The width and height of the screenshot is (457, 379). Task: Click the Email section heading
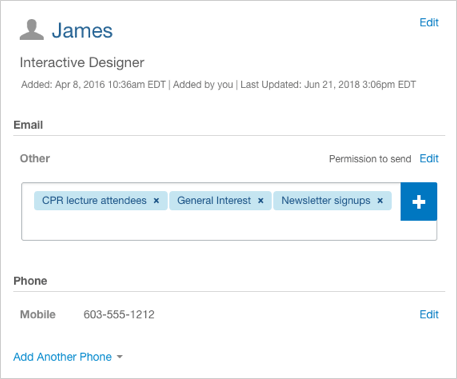[x=28, y=125]
